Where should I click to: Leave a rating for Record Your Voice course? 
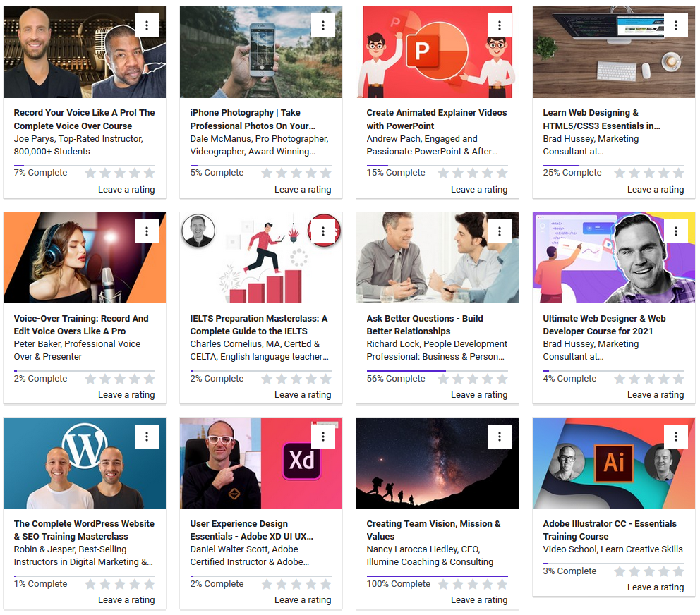(x=126, y=189)
